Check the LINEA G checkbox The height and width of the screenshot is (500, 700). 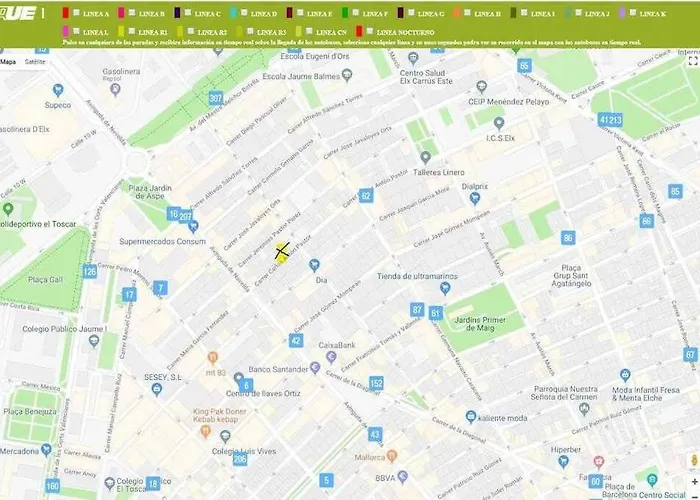click(x=411, y=13)
